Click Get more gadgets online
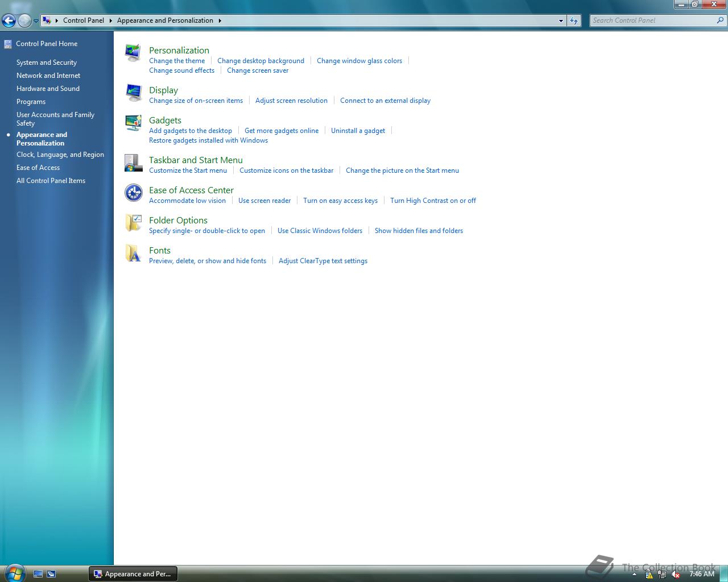The width and height of the screenshot is (728, 582). [x=282, y=131]
